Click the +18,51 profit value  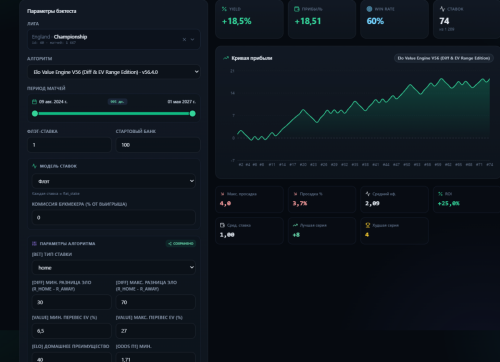point(308,21)
